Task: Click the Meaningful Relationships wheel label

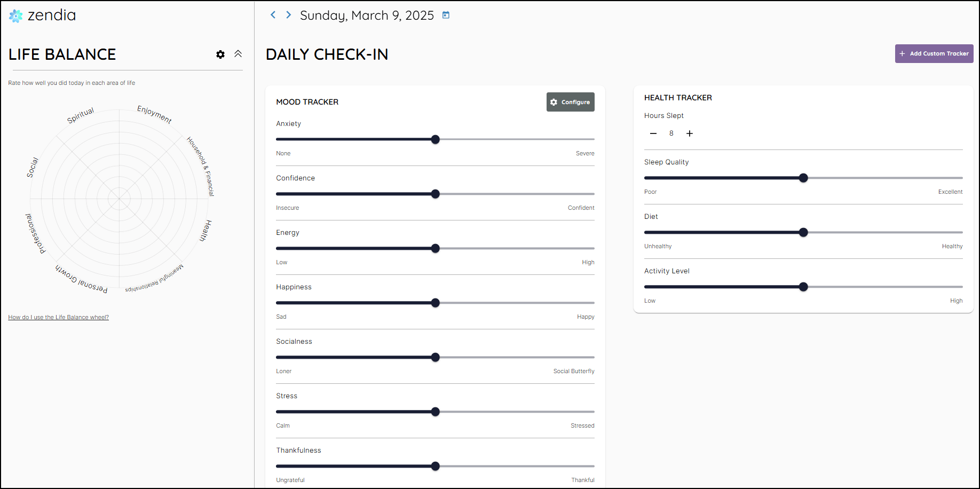Action: pyautogui.click(x=154, y=279)
